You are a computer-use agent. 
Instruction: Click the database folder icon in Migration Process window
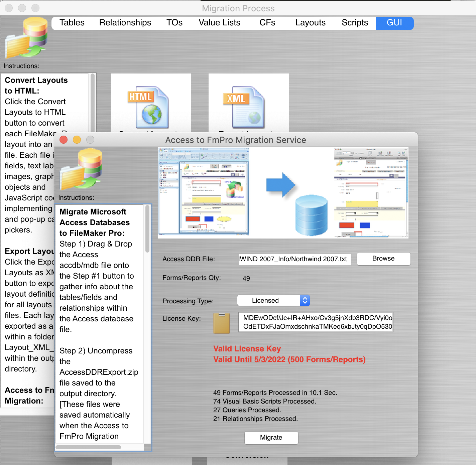[27, 38]
